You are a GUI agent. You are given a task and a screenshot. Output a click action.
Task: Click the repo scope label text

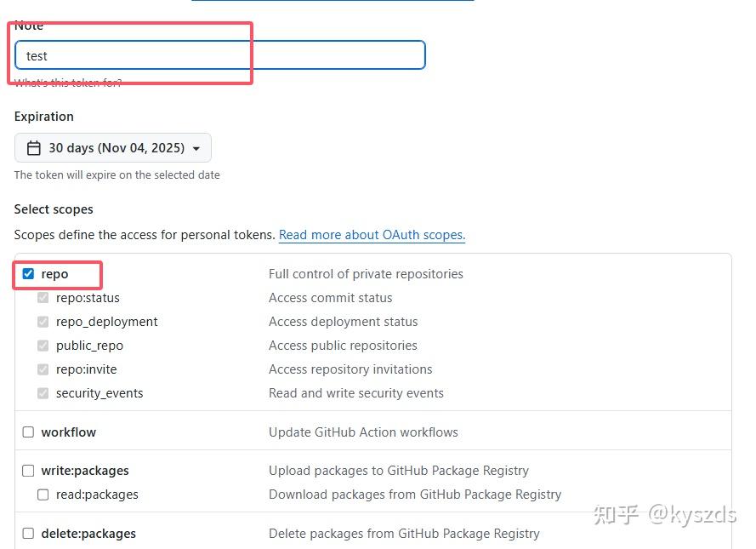click(x=54, y=274)
